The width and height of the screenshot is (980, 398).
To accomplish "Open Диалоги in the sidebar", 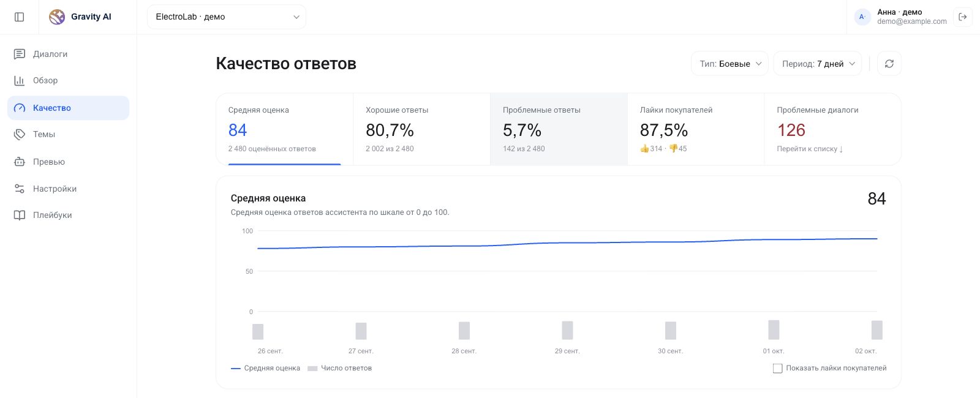I will point(68,54).
